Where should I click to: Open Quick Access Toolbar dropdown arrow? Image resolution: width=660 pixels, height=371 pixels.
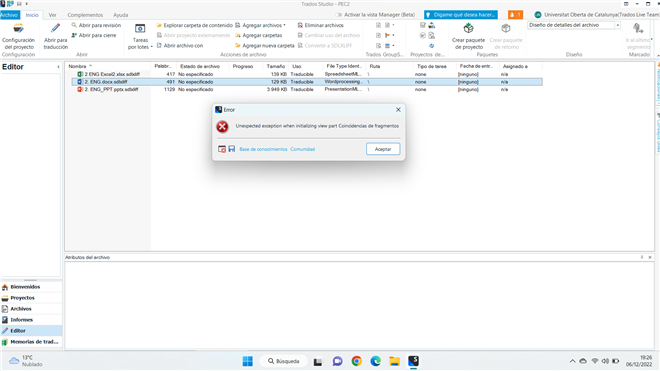tap(27, 4)
